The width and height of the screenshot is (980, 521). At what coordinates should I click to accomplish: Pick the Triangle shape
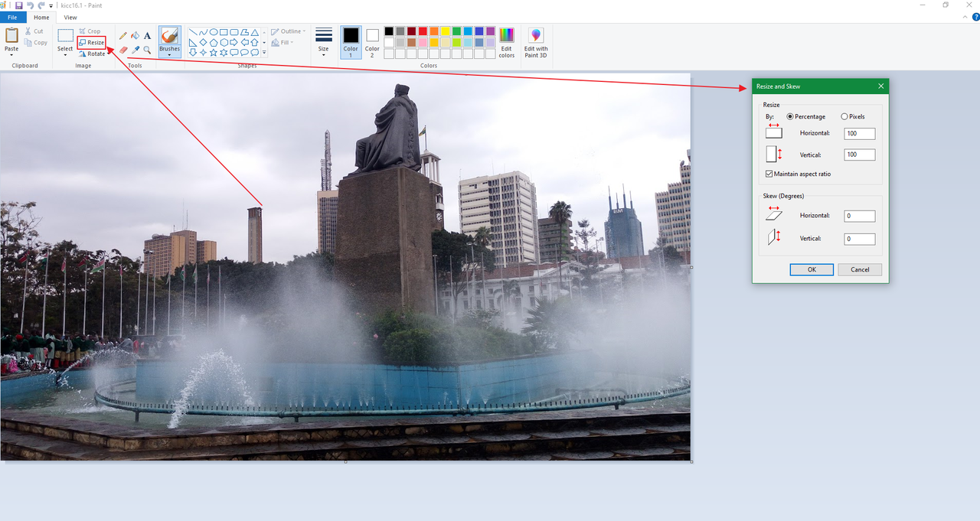254,32
